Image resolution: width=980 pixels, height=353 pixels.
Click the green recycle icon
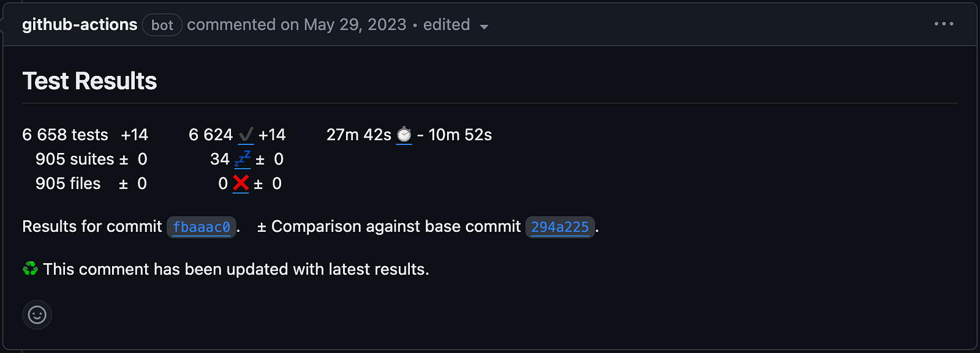(x=30, y=269)
